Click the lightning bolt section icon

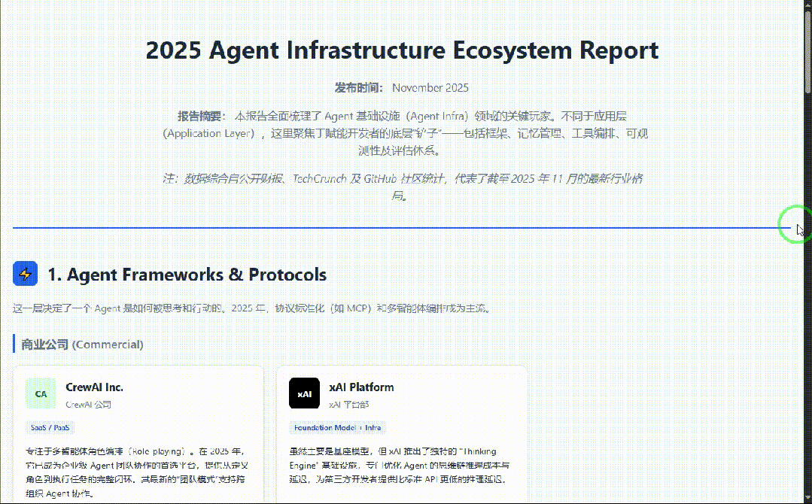25,273
